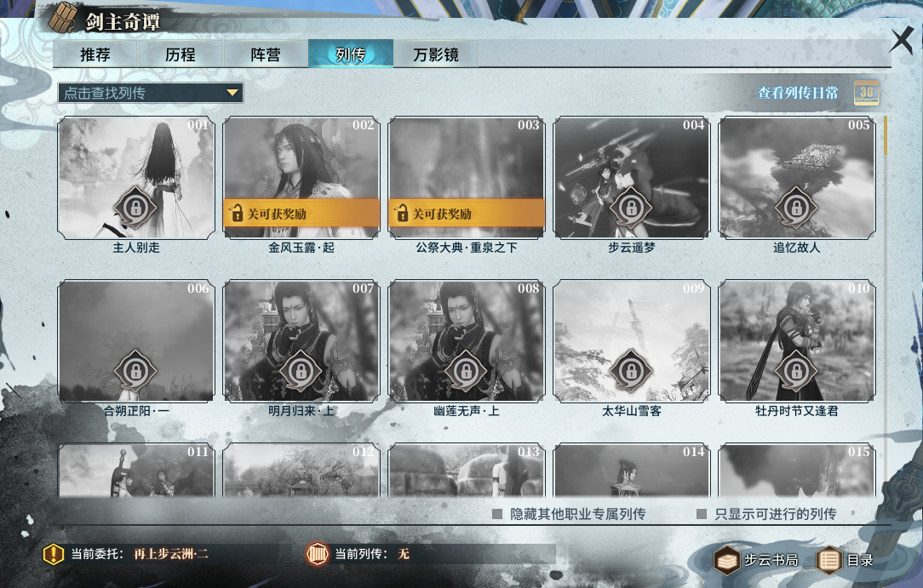Click the lock icon on 步云遥梦 card
This screenshot has height=588, width=923.
pos(631,208)
